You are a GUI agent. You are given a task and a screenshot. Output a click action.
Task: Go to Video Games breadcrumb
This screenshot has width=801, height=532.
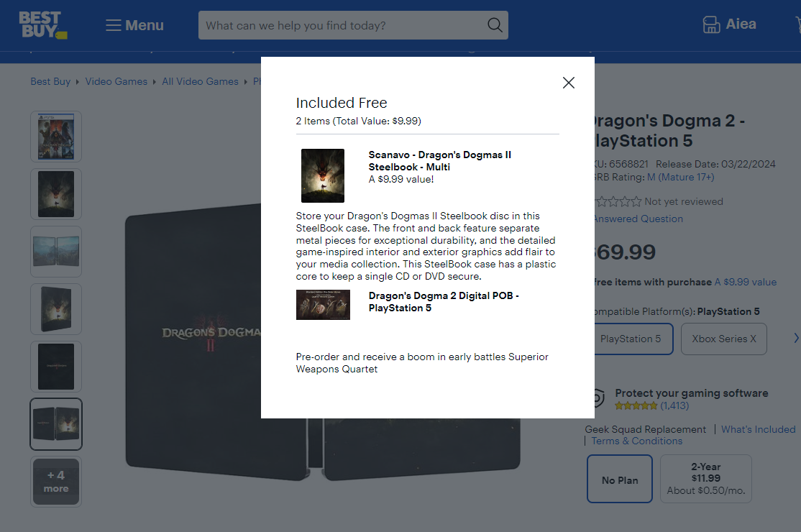click(116, 81)
